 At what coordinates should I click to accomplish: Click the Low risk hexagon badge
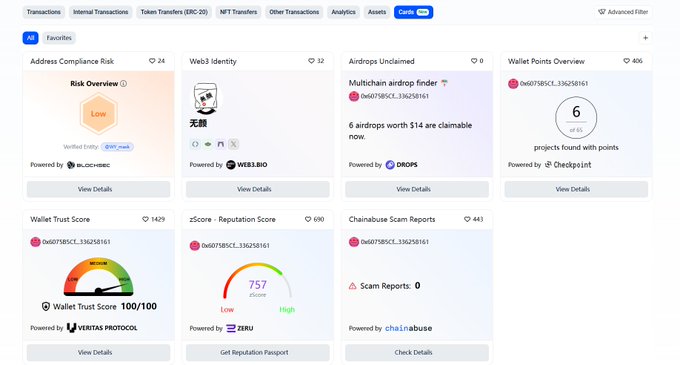pyautogui.click(x=98, y=114)
